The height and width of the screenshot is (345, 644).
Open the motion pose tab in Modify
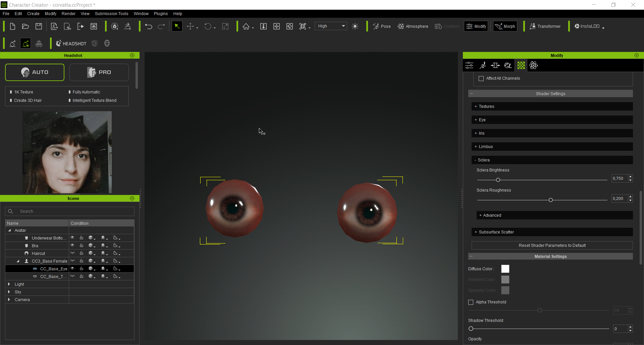483,65
